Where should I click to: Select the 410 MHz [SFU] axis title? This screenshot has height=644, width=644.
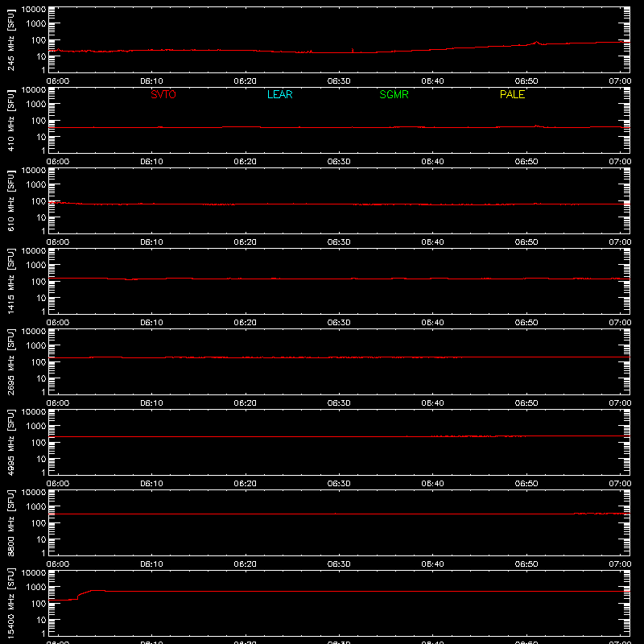pyautogui.click(x=10, y=121)
